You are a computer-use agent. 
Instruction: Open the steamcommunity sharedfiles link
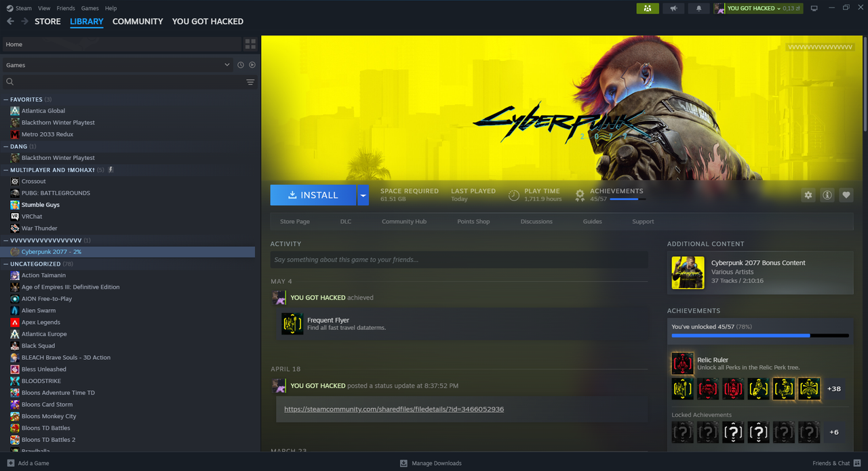(x=394, y=409)
